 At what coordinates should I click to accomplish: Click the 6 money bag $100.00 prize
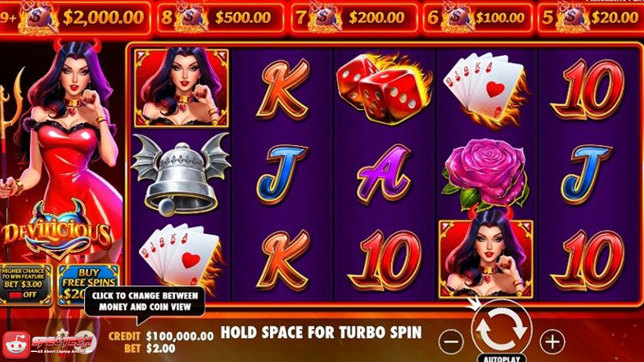pos(478,17)
